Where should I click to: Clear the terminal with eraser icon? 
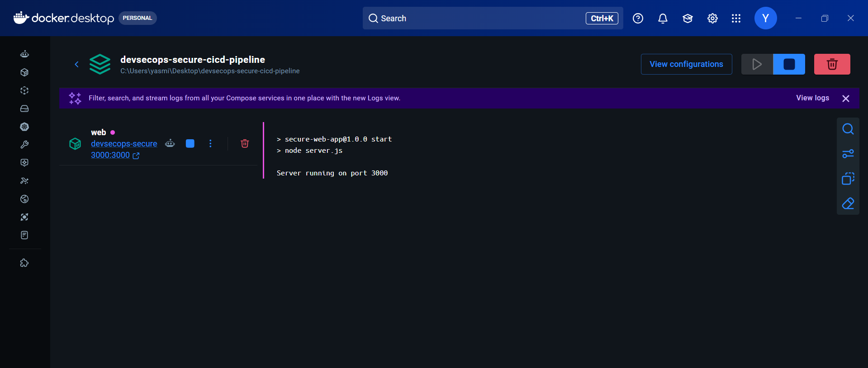pyautogui.click(x=848, y=203)
